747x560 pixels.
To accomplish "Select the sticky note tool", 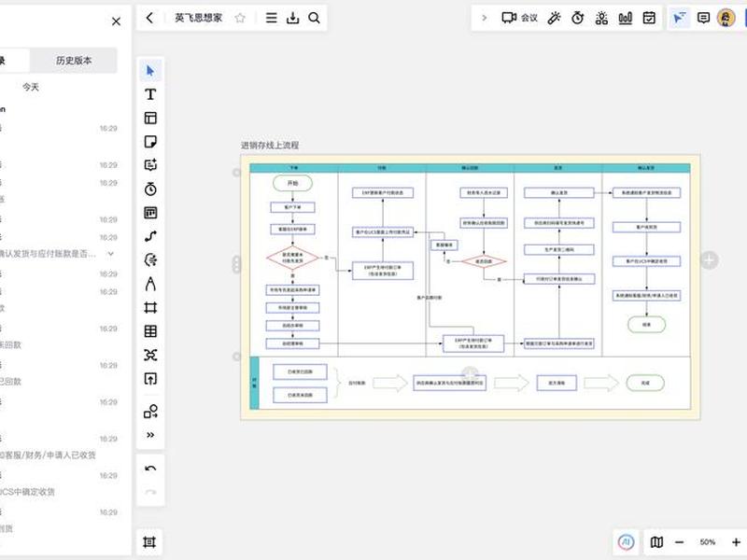I will [x=150, y=142].
